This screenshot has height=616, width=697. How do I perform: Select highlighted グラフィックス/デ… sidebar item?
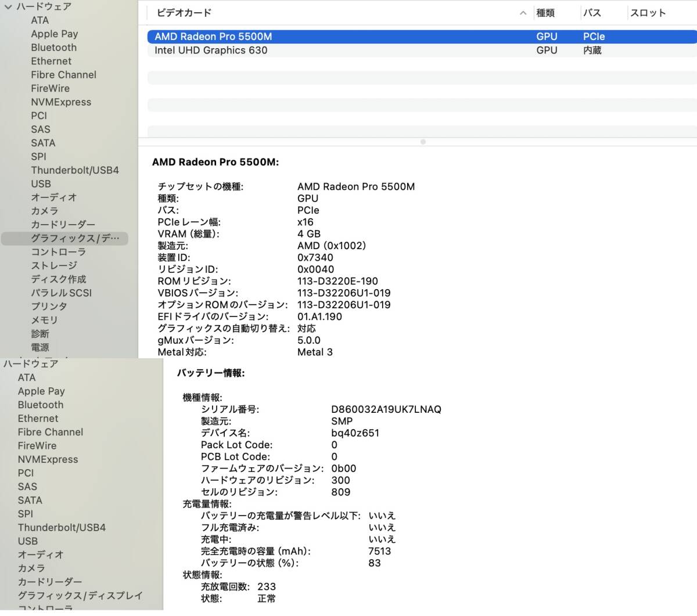click(x=64, y=238)
